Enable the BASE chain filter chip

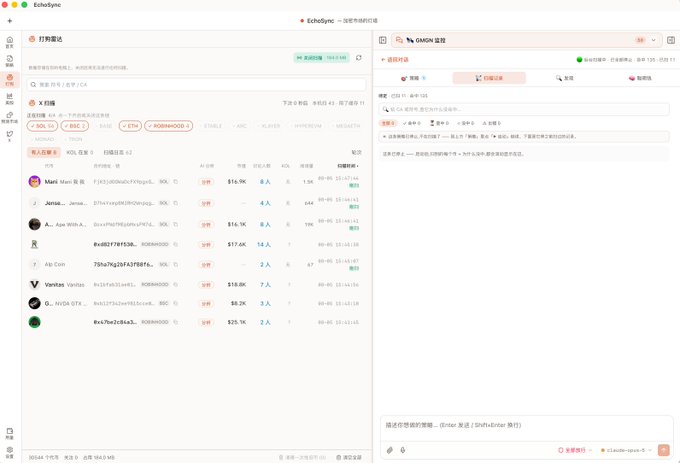(x=103, y=126)
